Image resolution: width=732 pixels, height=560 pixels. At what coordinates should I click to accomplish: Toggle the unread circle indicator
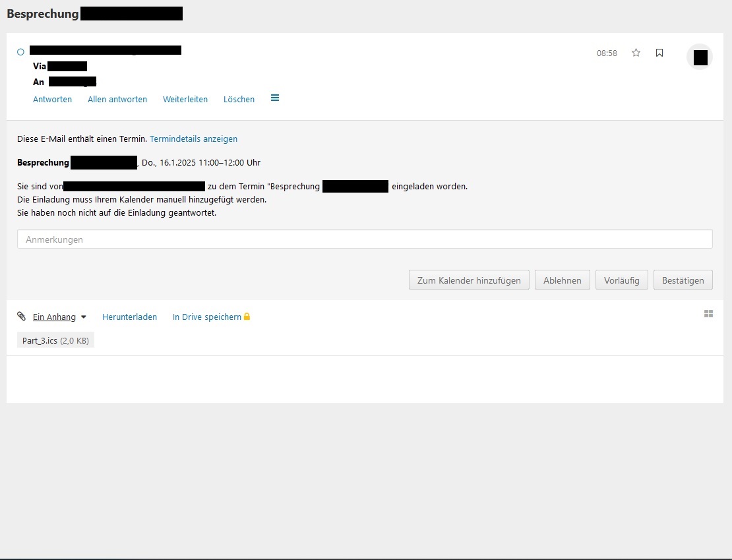20,52
